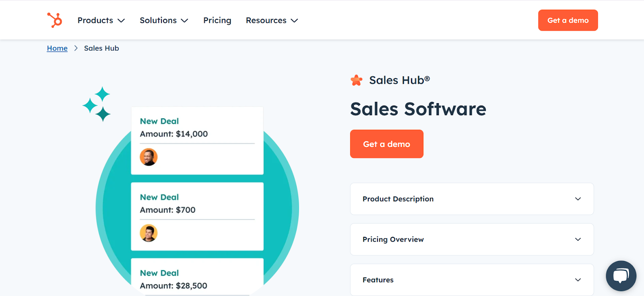Viewport: 644px width, 296px height.
Task: Expand the Product Description section
Action: coord(472,199)
